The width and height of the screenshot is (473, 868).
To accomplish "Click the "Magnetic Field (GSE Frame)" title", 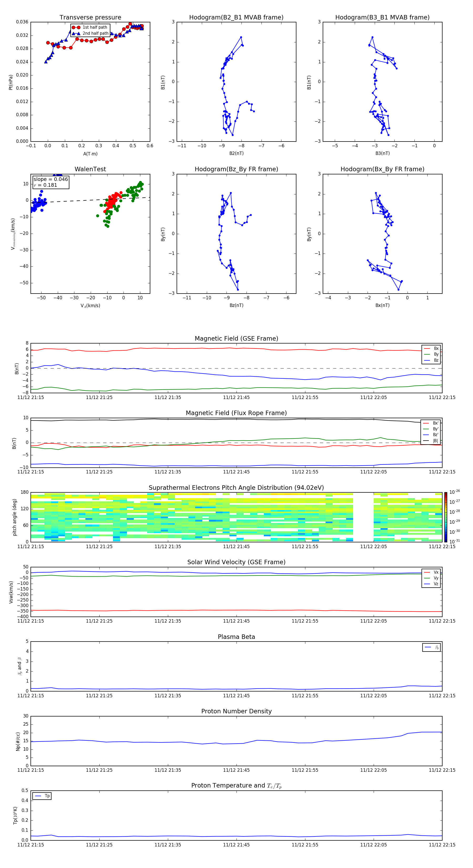I will tap(236, 339).
